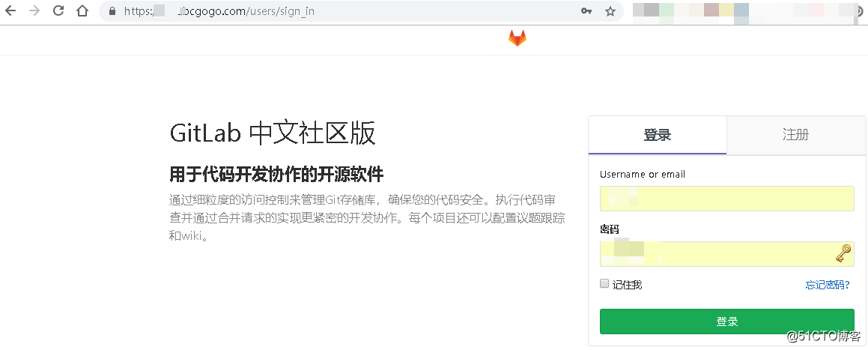Bookmark this page with the star icon
The height and width of the screenshot is (350, 868).
tap(610, 11)
